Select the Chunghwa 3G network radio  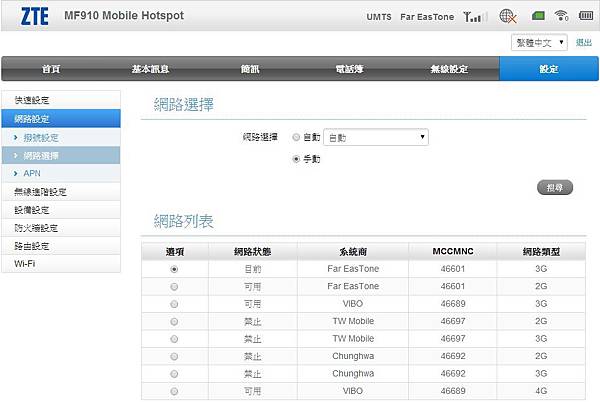[x=174, y=374]
